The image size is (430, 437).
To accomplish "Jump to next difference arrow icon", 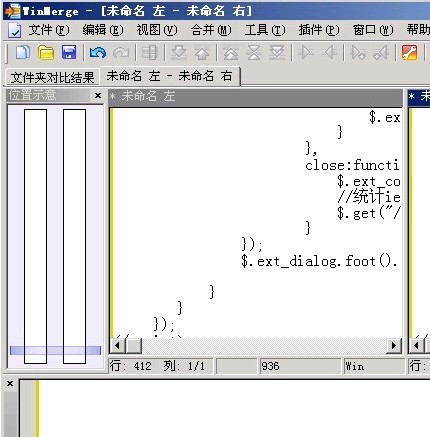I will pos(179,53).
